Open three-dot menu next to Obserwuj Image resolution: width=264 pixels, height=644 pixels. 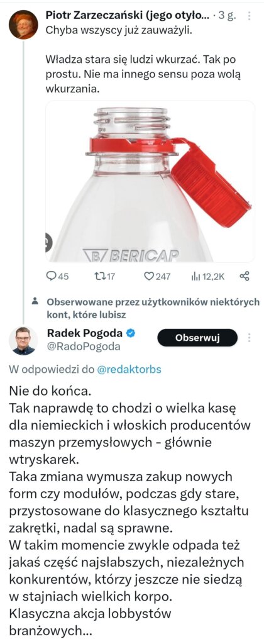point(249,338)
